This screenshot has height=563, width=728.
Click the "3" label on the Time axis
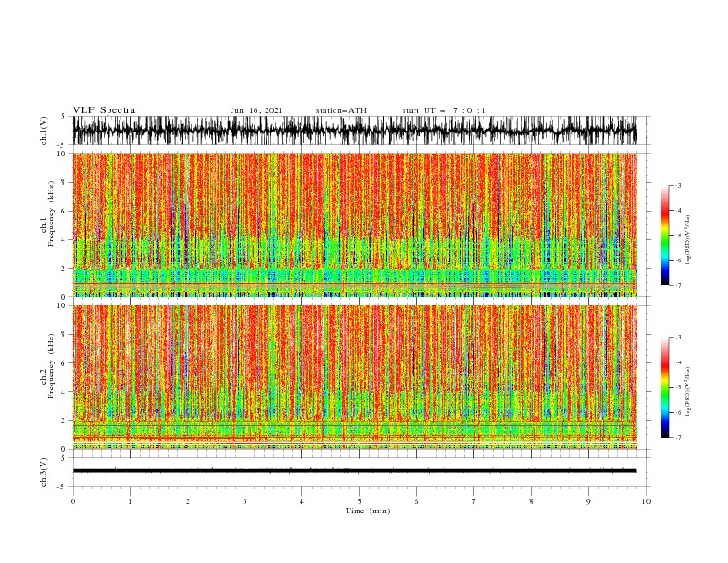point(245,501)
